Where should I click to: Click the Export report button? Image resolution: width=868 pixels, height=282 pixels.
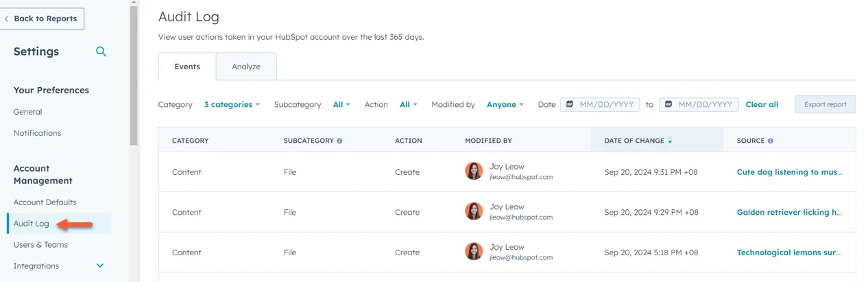point(825,104)
